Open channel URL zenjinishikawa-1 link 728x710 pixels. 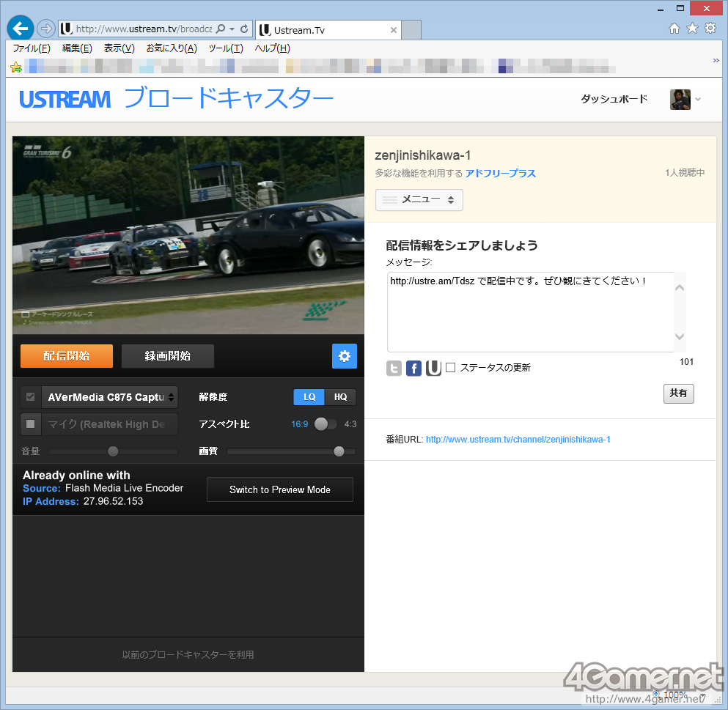point(518,440)
